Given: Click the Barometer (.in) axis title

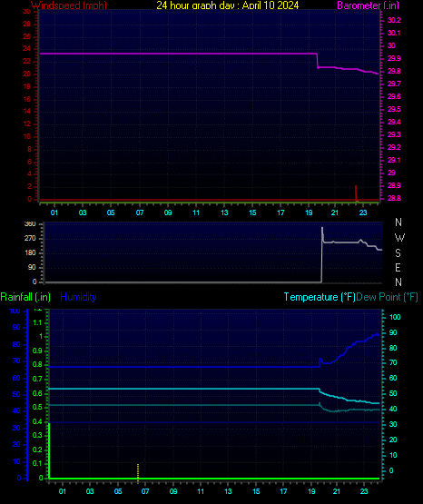Looking at the screenshot, I should [x=368, y=5].
